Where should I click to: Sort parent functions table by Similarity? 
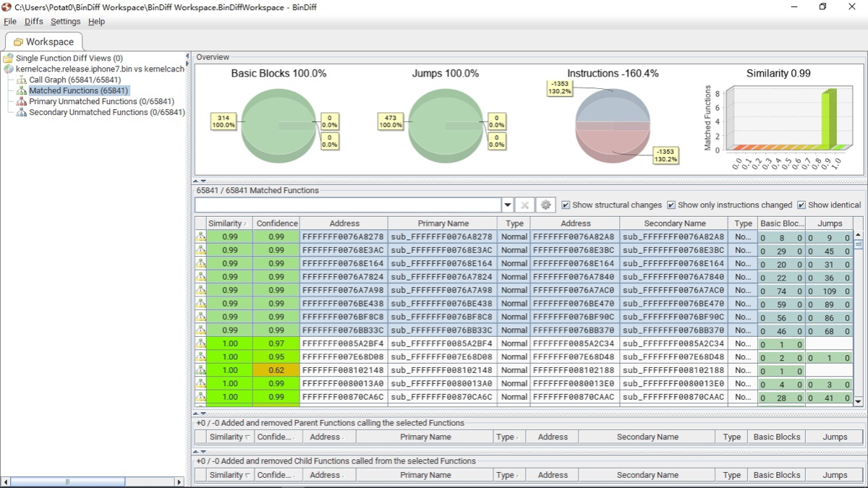(229, 437)
